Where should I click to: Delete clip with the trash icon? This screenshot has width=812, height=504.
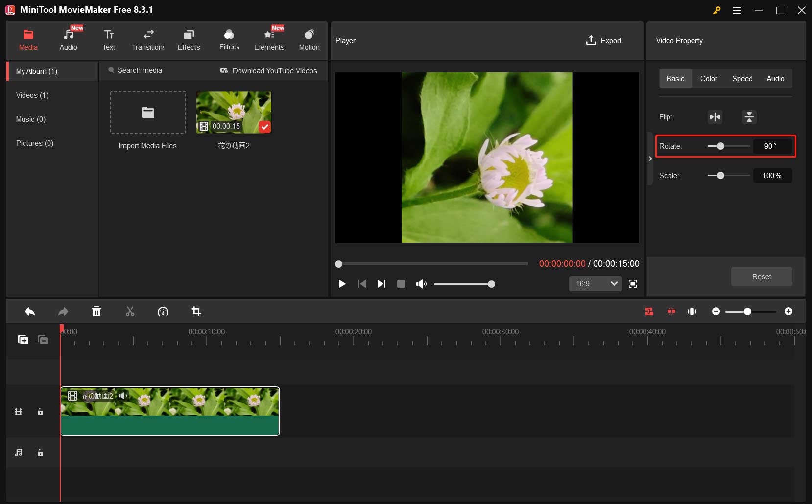[x=96, y=312]
